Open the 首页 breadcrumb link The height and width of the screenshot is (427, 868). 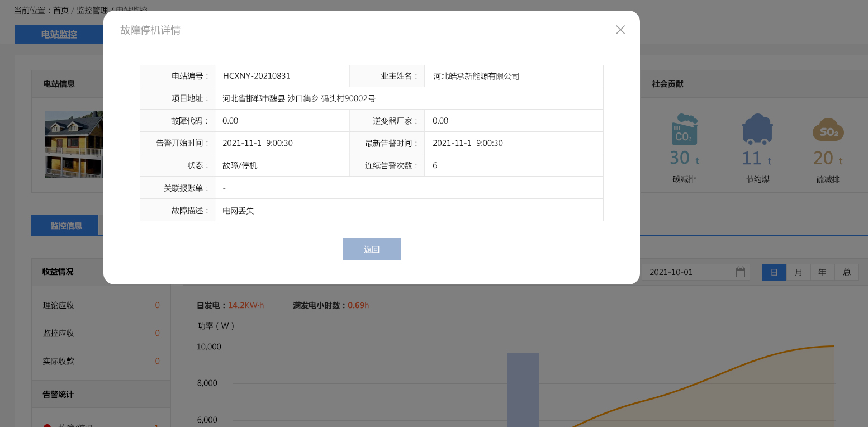click(60, 11)
